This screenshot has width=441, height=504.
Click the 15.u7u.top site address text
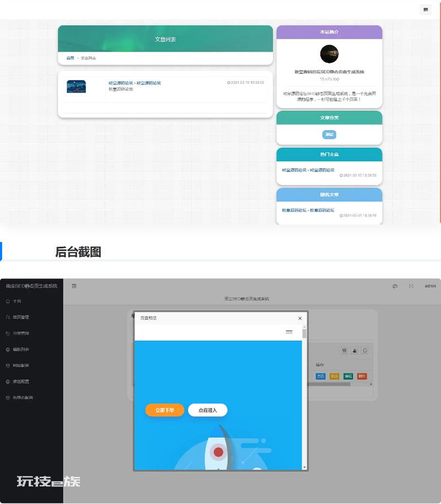329,79
